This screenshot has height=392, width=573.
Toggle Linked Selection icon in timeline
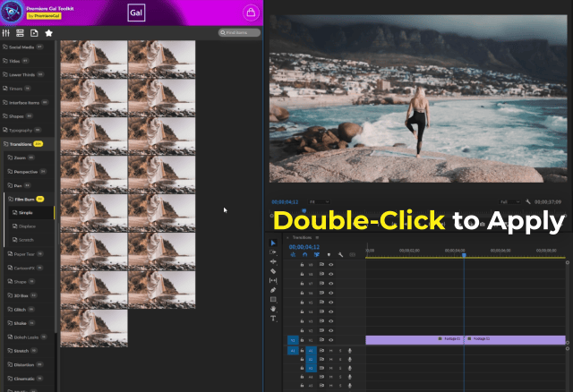[317, 255]
